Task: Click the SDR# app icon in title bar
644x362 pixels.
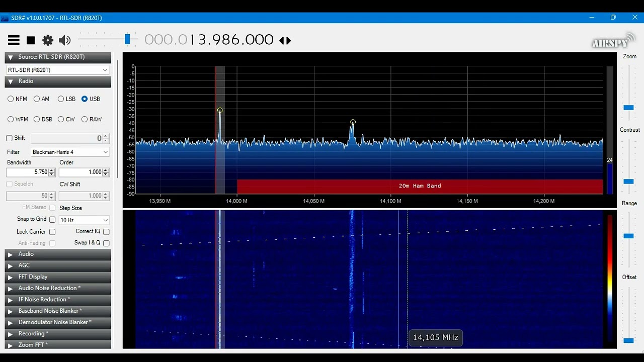Action: [5, 18]
